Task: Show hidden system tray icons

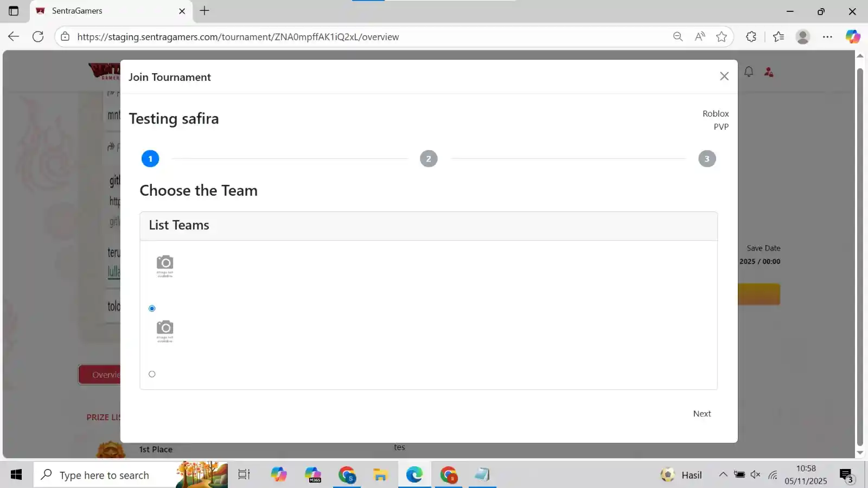Action: pos(723,475)
